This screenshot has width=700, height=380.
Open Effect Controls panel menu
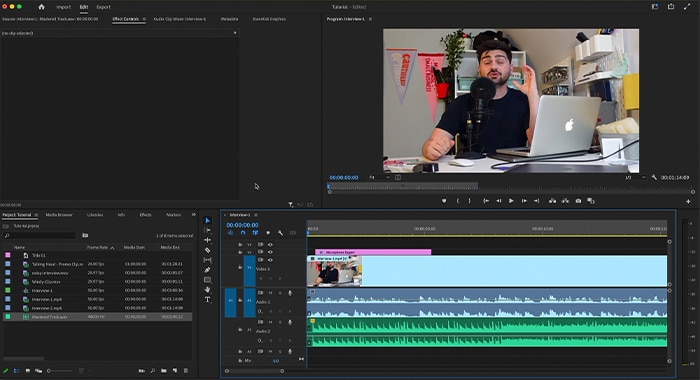[144, 19]
